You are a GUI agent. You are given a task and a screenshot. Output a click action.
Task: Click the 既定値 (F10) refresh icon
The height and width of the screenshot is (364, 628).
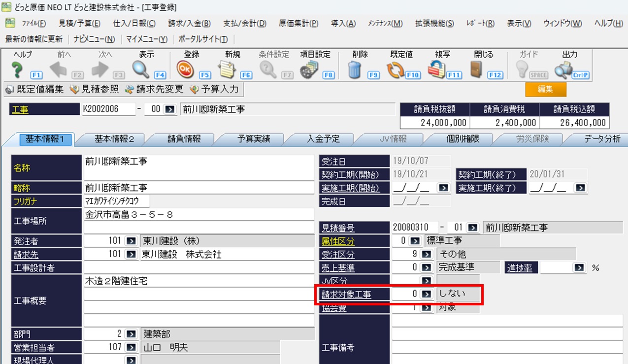(x=395, y=71)
